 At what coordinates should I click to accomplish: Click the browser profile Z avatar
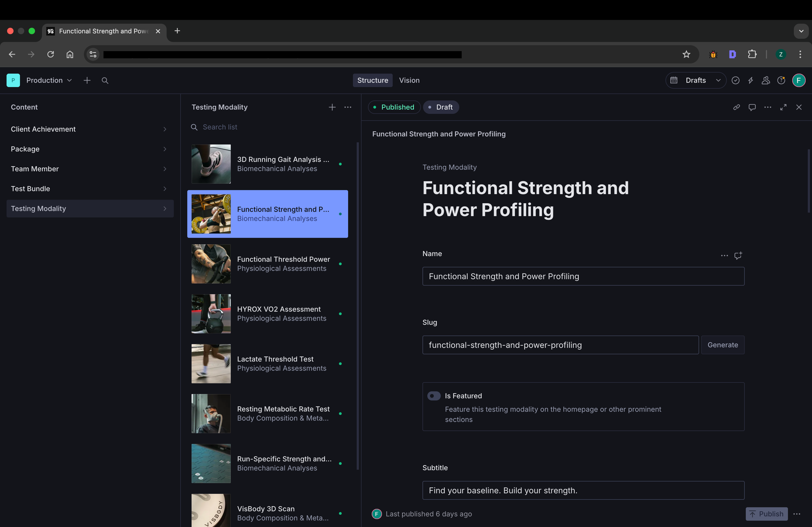tap(780, 55)
